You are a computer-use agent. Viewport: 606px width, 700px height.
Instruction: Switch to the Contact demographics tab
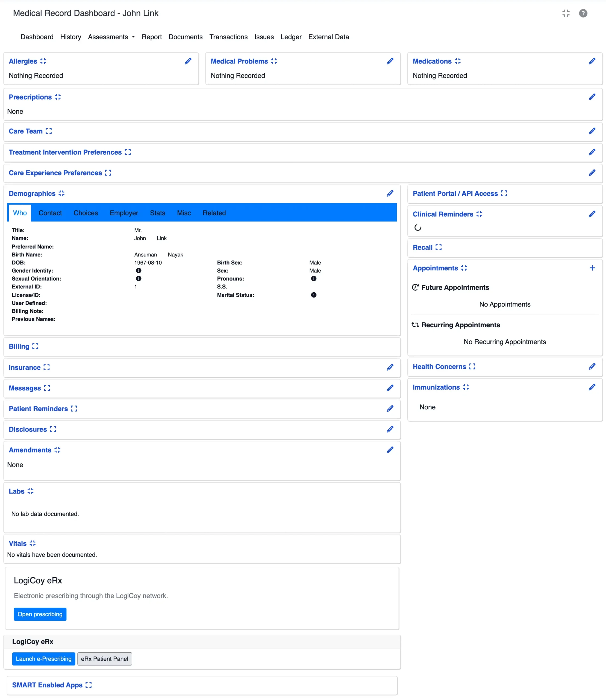[50, 213]
